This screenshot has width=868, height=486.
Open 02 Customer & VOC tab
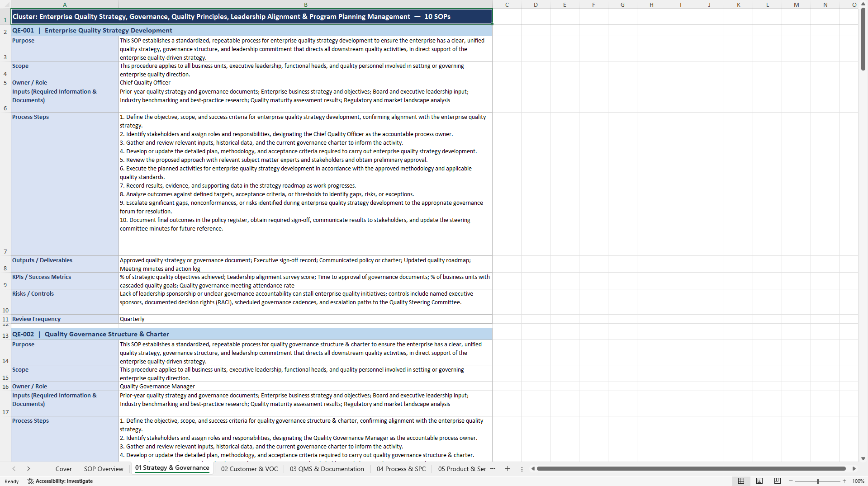click(249, 469)
